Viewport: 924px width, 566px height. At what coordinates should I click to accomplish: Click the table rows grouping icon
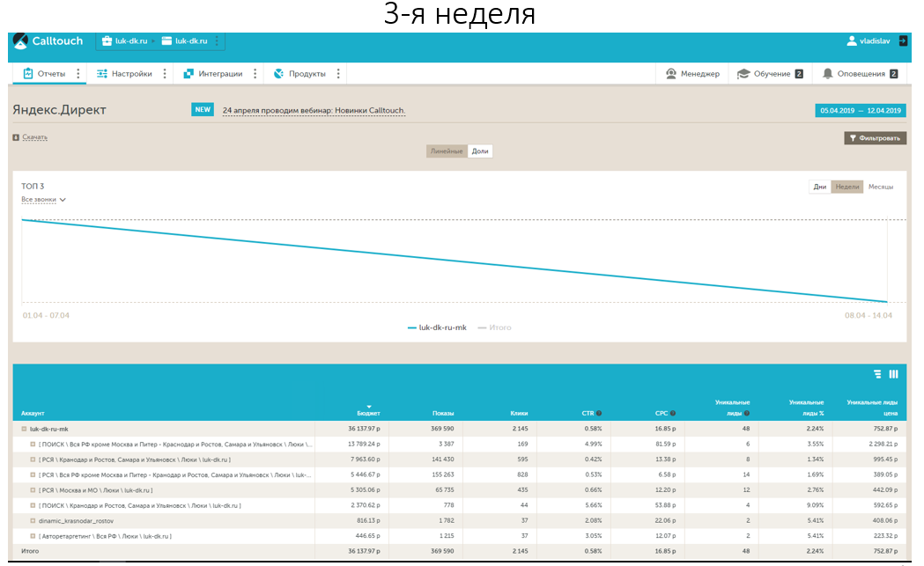click(877, 374)
